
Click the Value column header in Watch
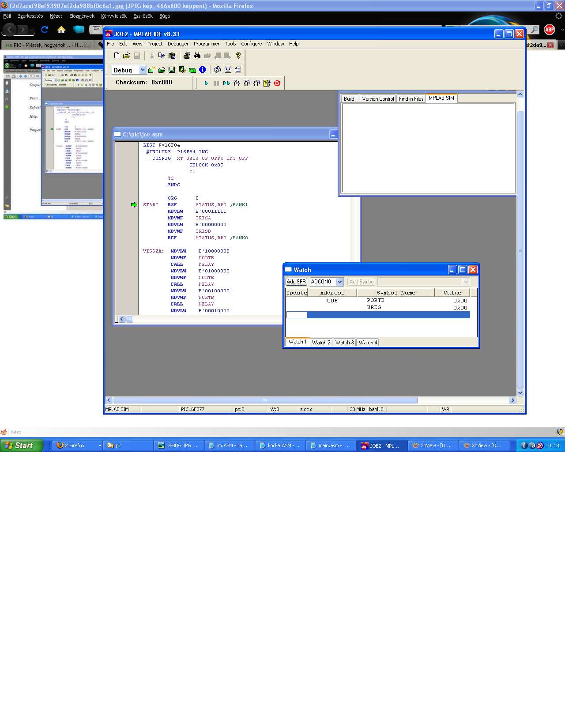452,293
